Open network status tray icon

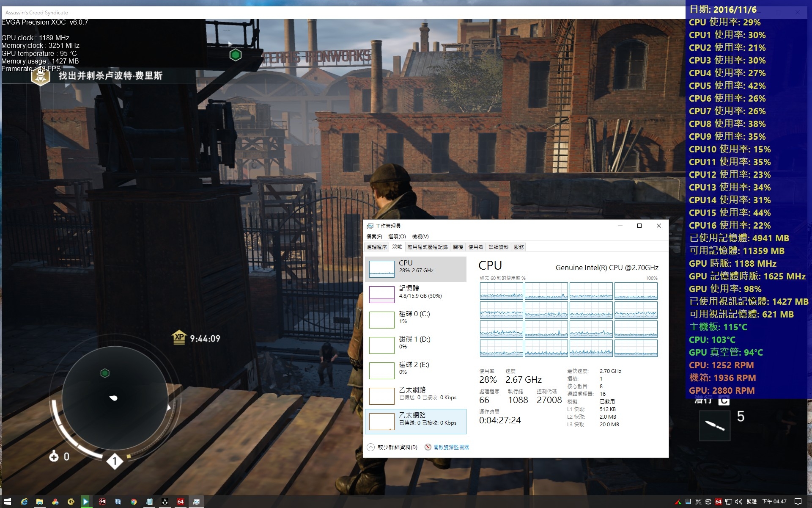coord(729,502)
